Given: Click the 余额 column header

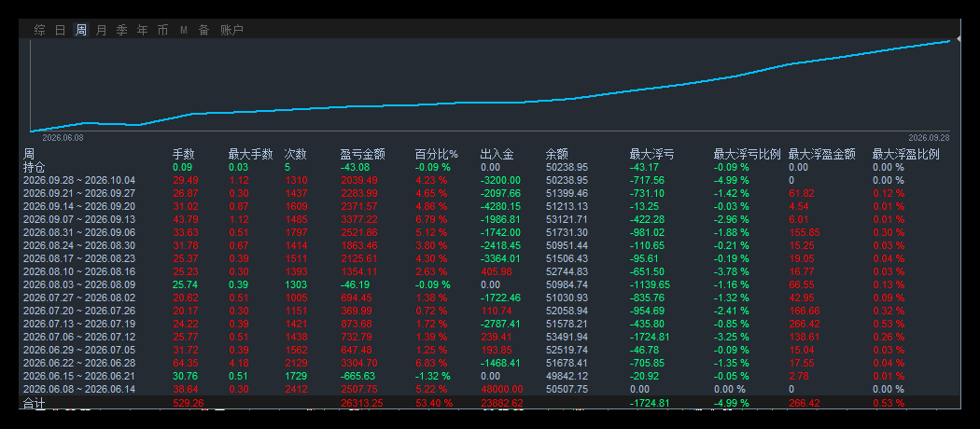Looking at the screenshot, I should 557,154.
